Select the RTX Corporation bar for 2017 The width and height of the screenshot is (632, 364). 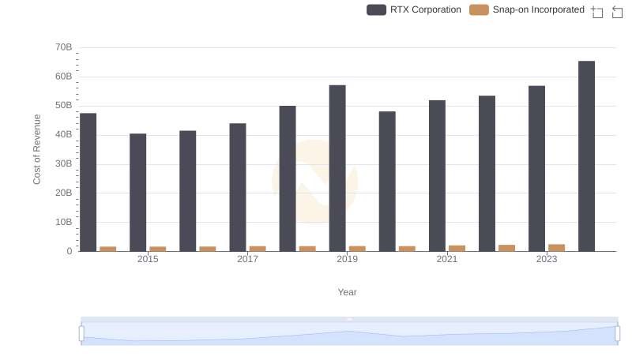(x=238, y=187)
